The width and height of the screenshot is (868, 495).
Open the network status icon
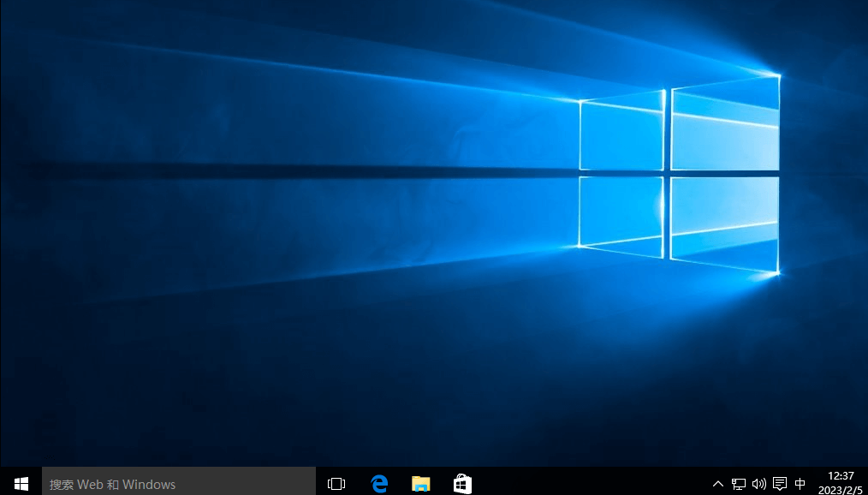tap(739, 483)
